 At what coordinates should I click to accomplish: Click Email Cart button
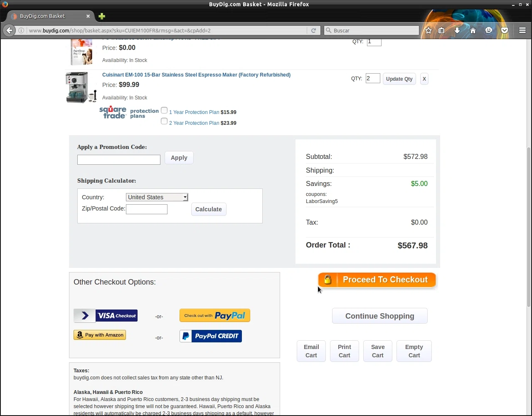click(311, 351)
